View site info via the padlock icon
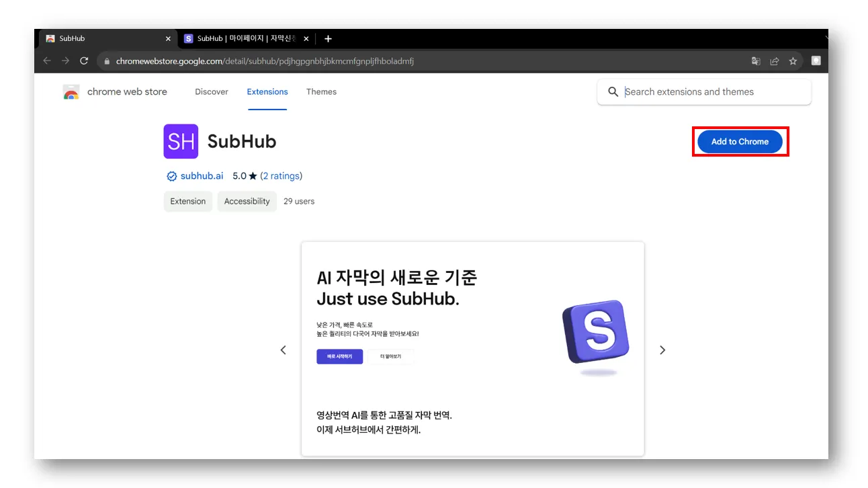This screenshot has width=868, height=488. click(106, 61)
